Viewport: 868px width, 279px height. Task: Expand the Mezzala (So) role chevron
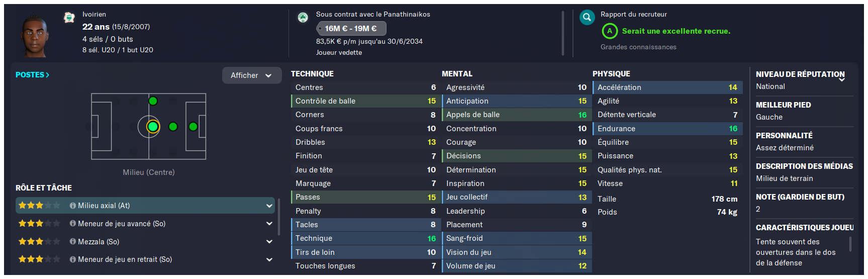(x=269, y=242)
